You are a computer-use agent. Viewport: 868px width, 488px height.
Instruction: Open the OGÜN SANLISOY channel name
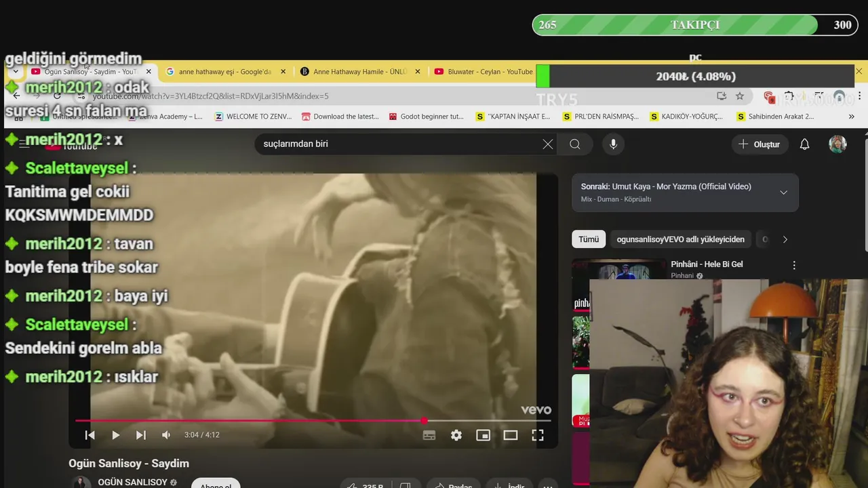tap(132, 482)
